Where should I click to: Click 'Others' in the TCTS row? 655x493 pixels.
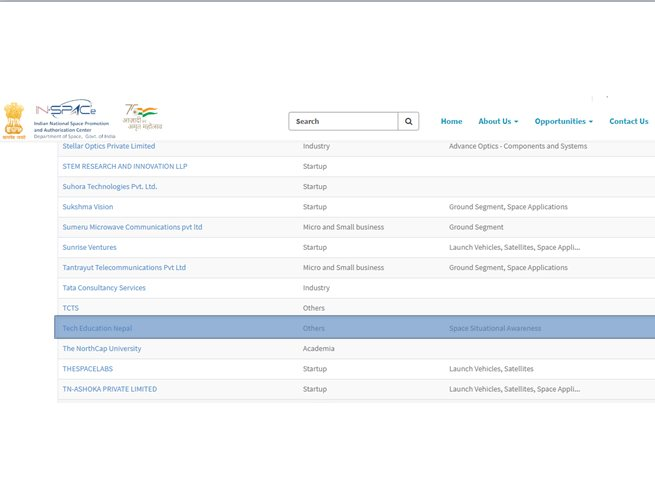coord(314,308)
